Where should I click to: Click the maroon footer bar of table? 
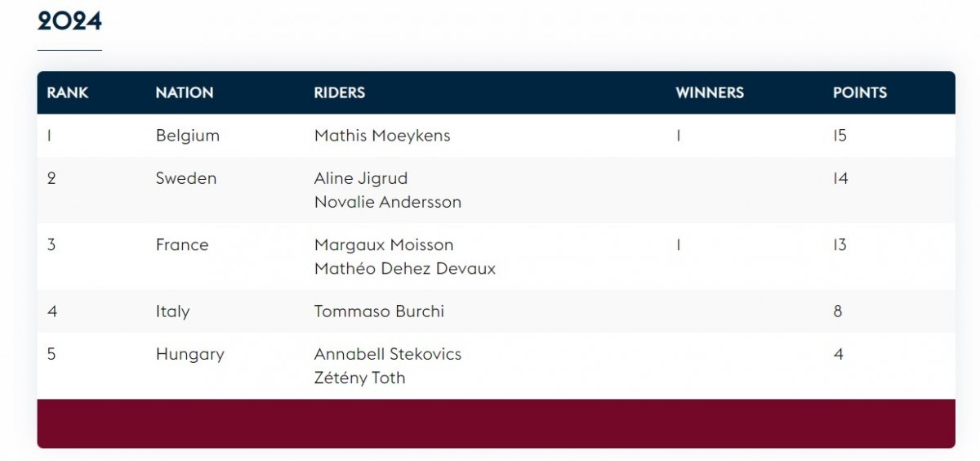pos(496,423)
